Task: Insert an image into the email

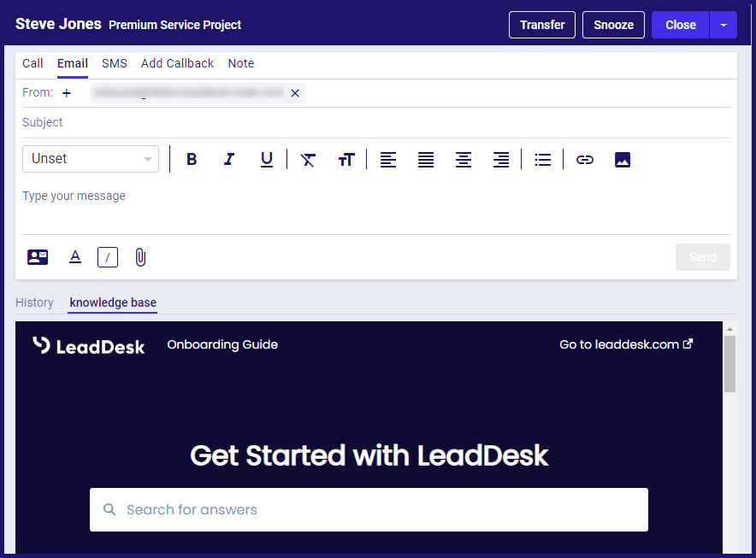Action: (623, 160)
